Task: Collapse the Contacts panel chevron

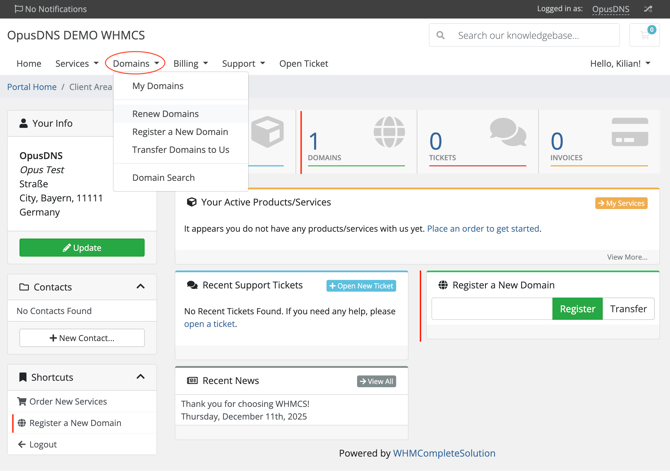Action: [141, 286]
